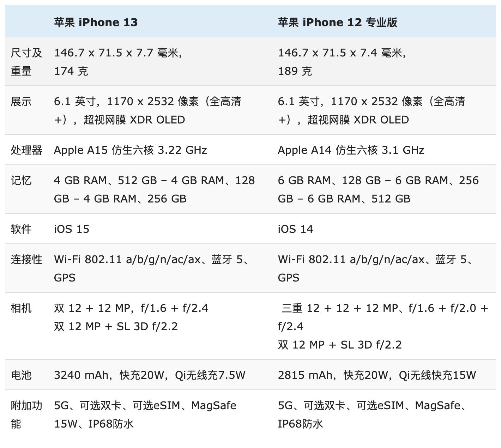Click the camera cell starting 三重 12 + 12 + 12 MP

(x=383, y=326)
